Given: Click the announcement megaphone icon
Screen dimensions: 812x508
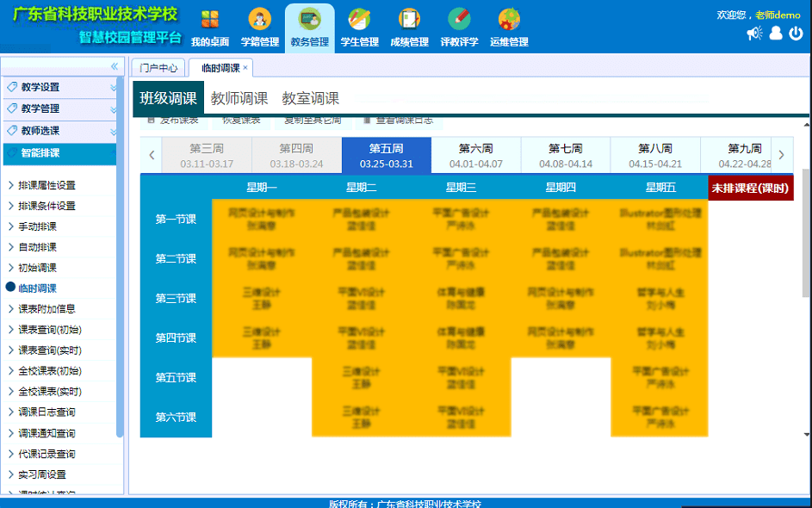Looking at the screenshot, I should [754, 34].
